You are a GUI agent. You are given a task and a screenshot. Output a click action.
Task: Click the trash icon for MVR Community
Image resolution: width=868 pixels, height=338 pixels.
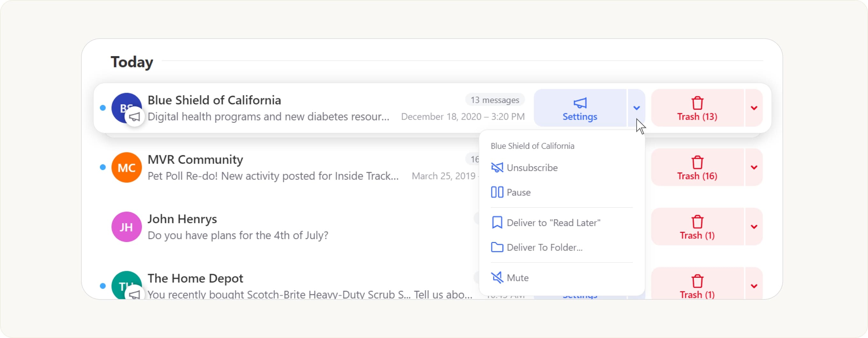697,163
